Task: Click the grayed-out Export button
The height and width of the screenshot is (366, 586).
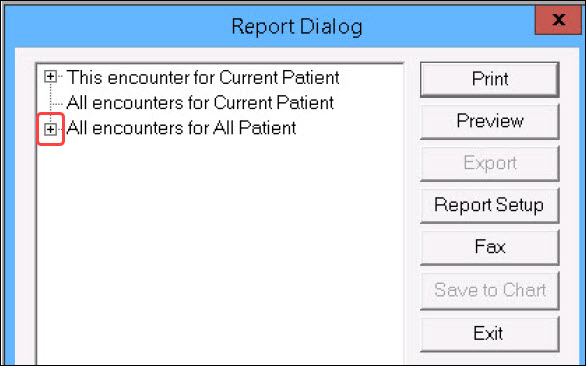Action: coord(490,163)
